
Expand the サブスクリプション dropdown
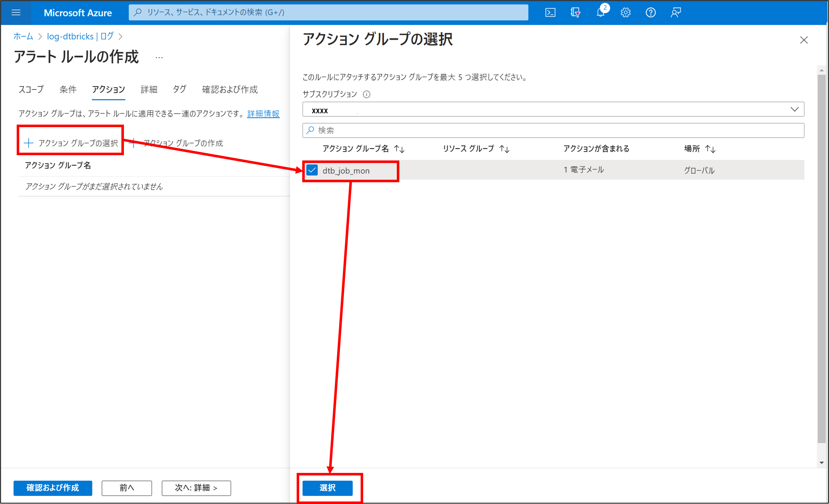coord(794,109)
